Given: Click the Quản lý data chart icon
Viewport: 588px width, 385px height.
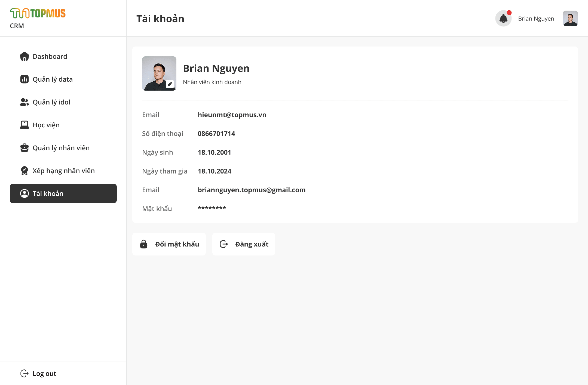Looking at the screenshot, I should 24,79.
